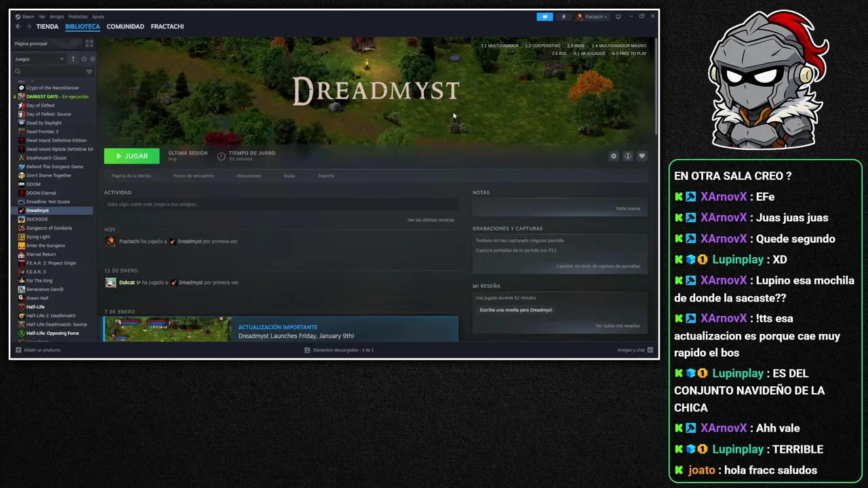Add Dreadmyst to favorites heart icon
Screen dimensions: 868x488
[x=642, y=156]
